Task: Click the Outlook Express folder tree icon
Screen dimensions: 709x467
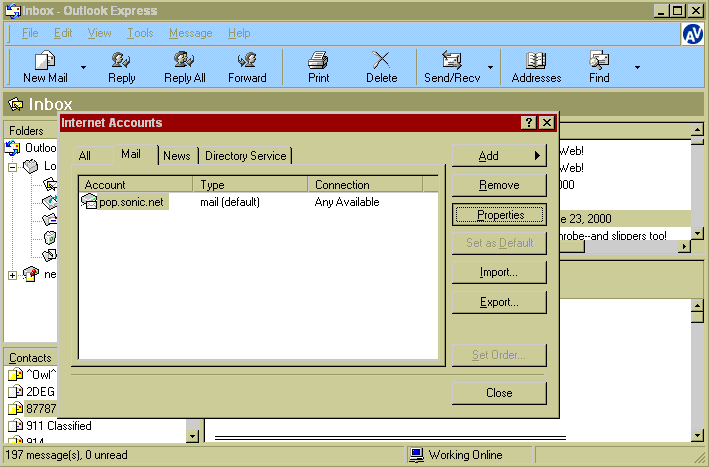Action: pyautogui.click(x=13, y=148)
